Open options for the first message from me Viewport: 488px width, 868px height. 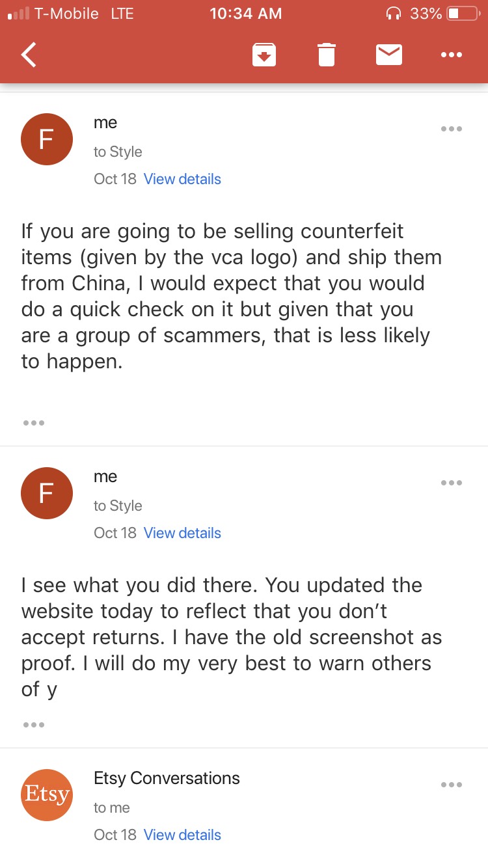pos(451,129)
